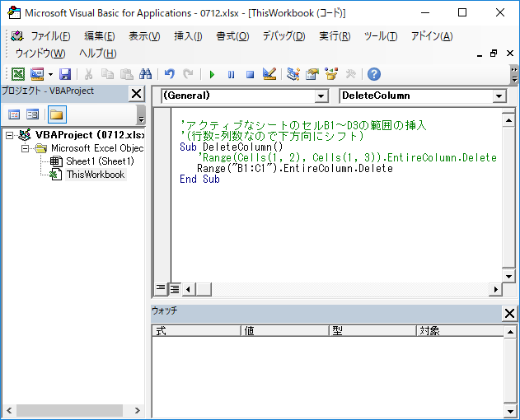Close the ウォッチ window pane
This screenshot has width=520, height=420.
[x=509, y=313]
